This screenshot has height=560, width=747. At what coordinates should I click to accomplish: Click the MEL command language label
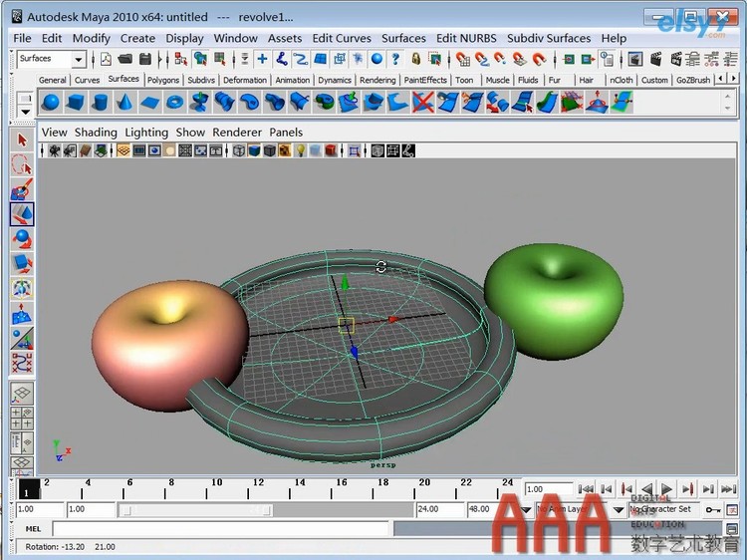click(x=33, y=529)
